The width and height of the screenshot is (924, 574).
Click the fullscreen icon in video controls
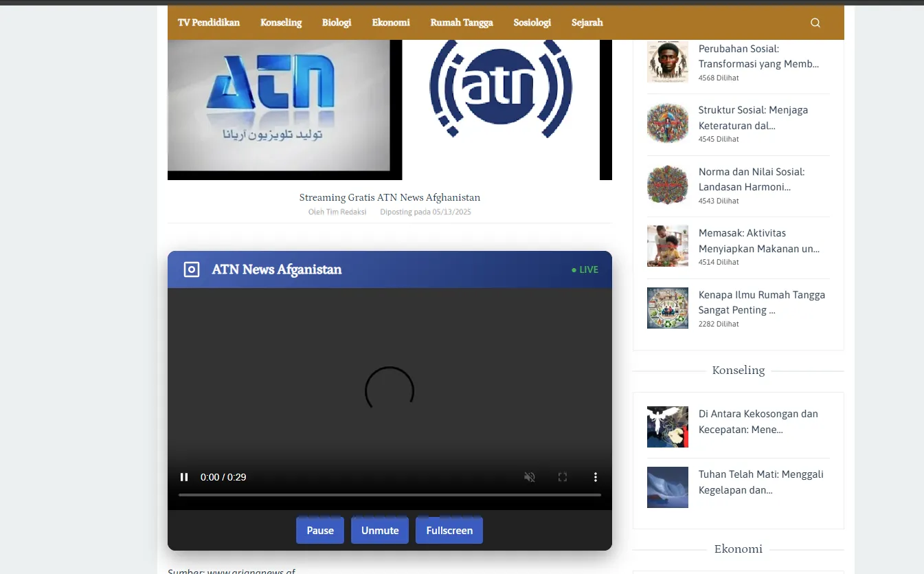pyautogui.click(x=563, y=477)
